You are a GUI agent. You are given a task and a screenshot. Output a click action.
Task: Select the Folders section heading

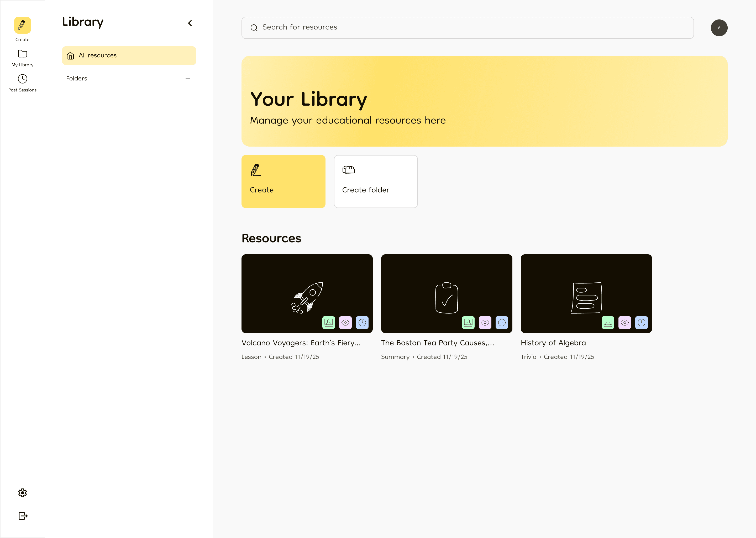click(76, 79)
